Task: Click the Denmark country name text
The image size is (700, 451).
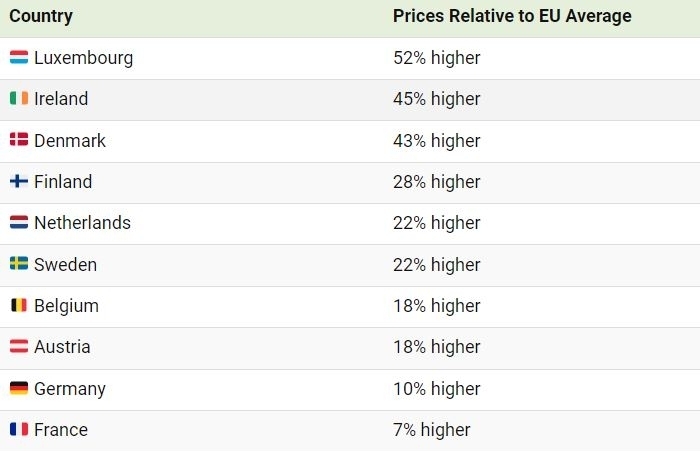Action: (x=70, y=141)
